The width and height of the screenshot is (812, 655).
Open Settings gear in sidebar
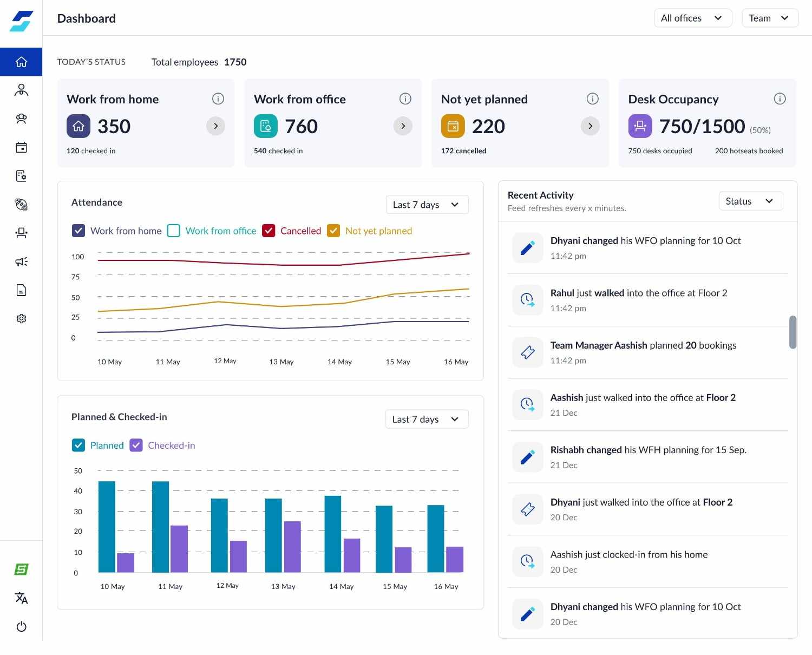(x=21, y=319)
